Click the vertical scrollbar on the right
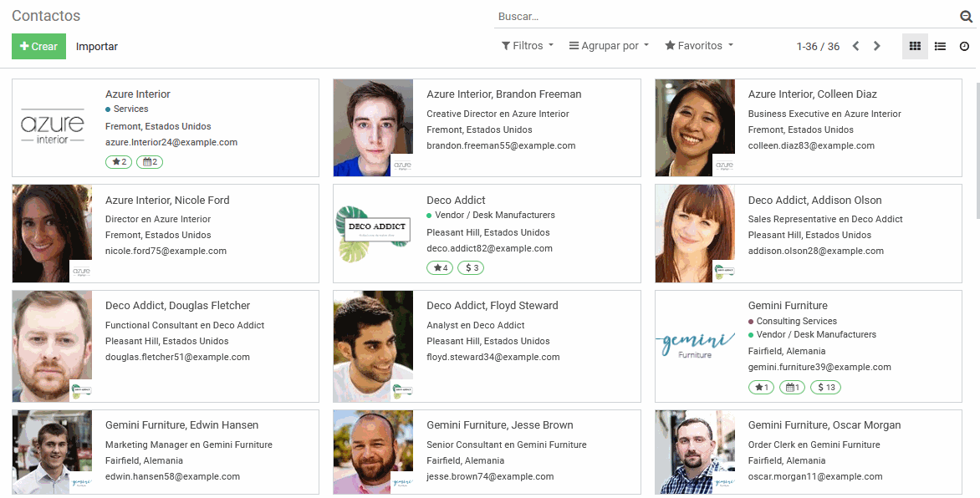Screen dimensions: 980x498 click(977, 150)
